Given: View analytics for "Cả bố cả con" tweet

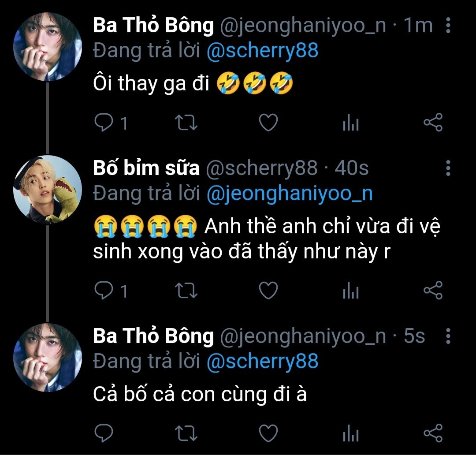Looking at the screenshot, I should (x=351, y=434).
